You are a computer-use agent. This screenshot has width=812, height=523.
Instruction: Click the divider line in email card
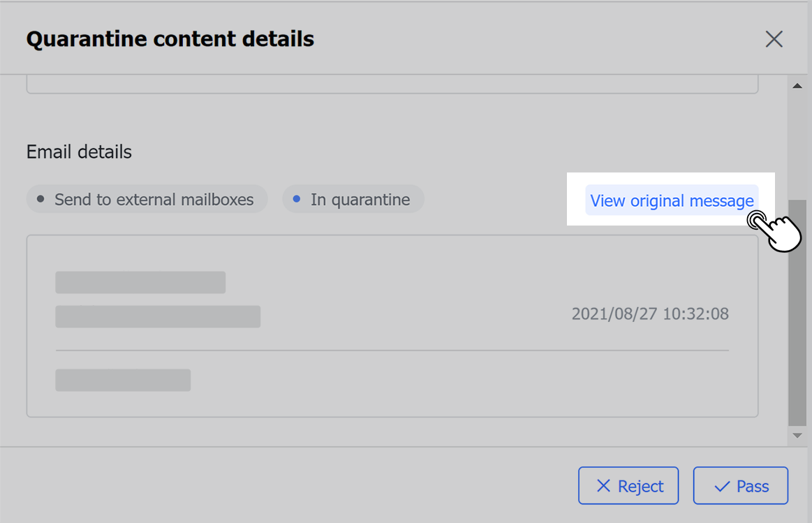click(x=392, y=350)
